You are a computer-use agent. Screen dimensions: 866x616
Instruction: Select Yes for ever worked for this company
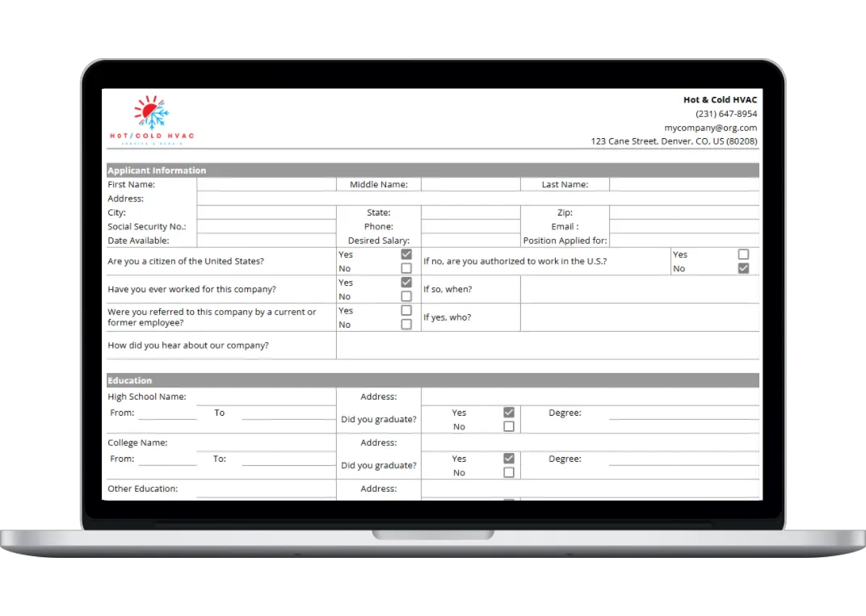[x=406, y=283]
